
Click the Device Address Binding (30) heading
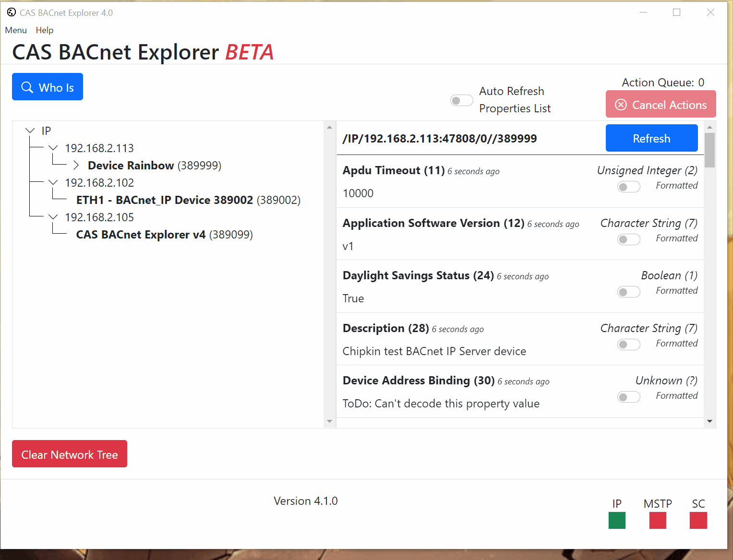[x=419, y=381]
